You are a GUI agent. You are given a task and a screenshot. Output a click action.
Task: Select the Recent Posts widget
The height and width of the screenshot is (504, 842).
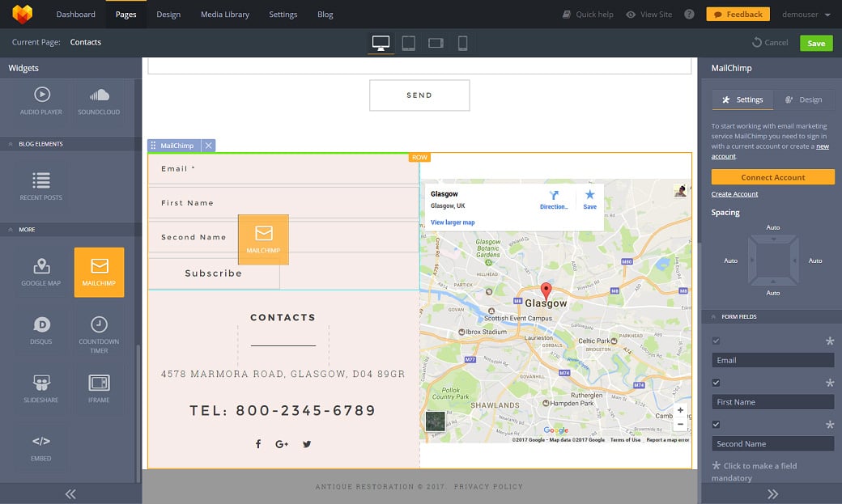click(41, 184)
